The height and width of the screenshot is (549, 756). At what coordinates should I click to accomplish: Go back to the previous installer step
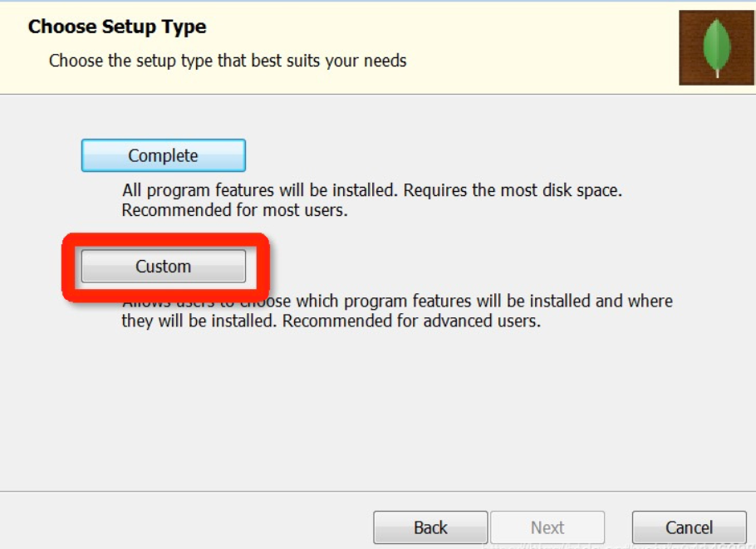pyautogui.click(x=430, y=527)
